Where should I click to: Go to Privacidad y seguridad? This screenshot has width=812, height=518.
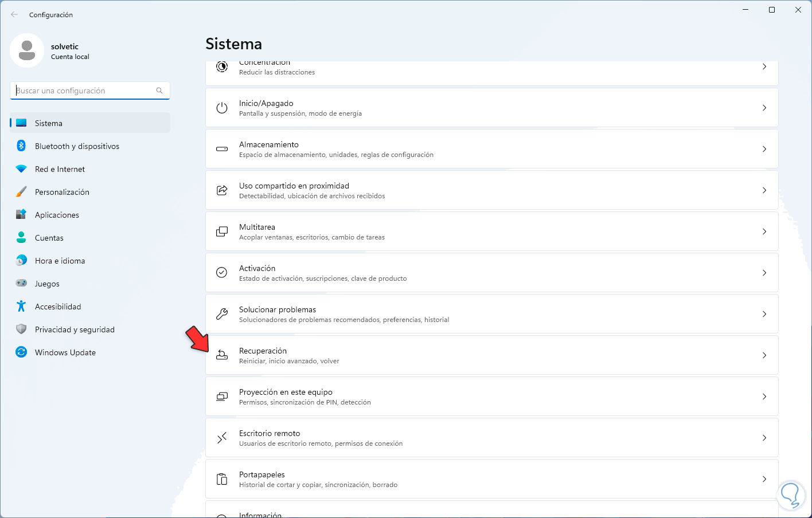point(75,329)
